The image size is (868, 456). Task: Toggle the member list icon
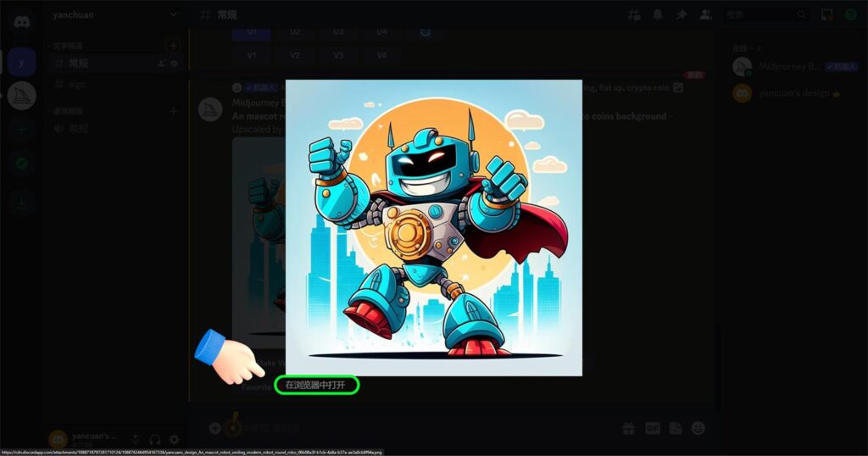704,14
